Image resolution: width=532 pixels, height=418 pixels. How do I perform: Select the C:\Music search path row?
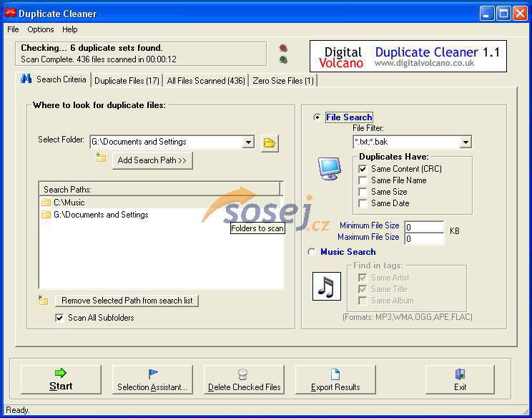point(161,203)
